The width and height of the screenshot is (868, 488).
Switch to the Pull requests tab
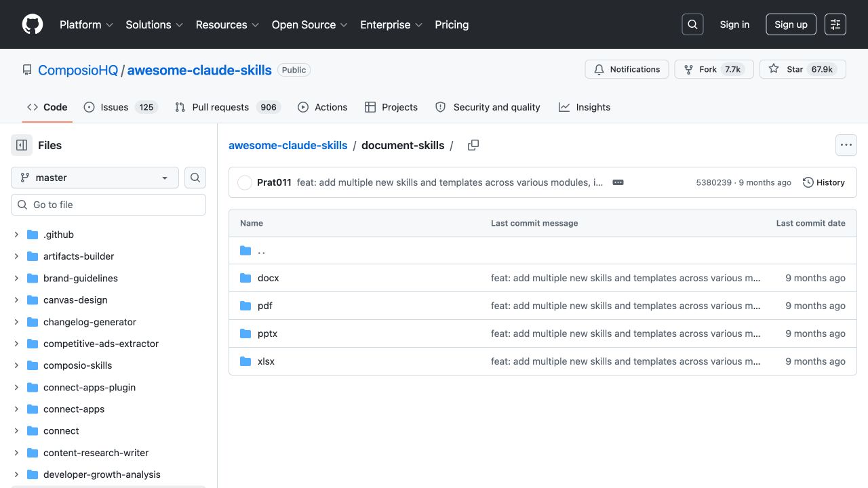tap(228, 107)
